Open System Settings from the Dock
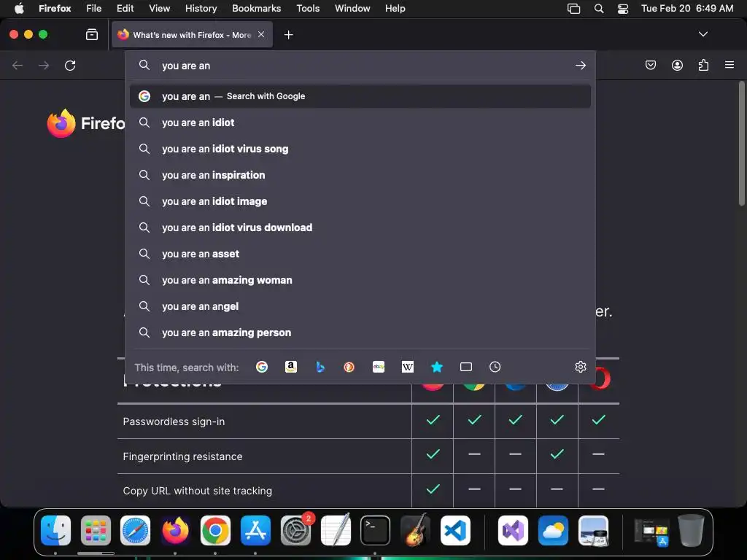Viewport: 747px width, 560px height. [x=296, y=530]
